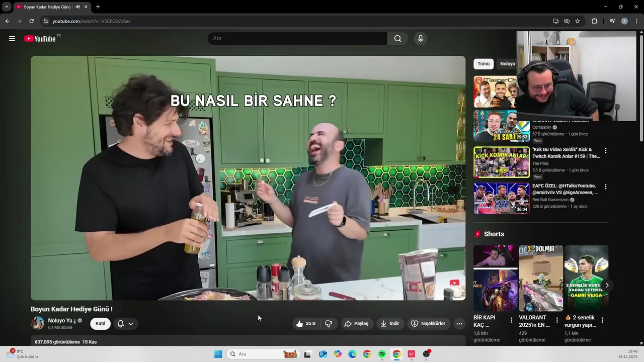The height and width of the screenshot is (362, 644).
Task: Open options for the '2 senelik vurgun' short
Action: [602, 320]
